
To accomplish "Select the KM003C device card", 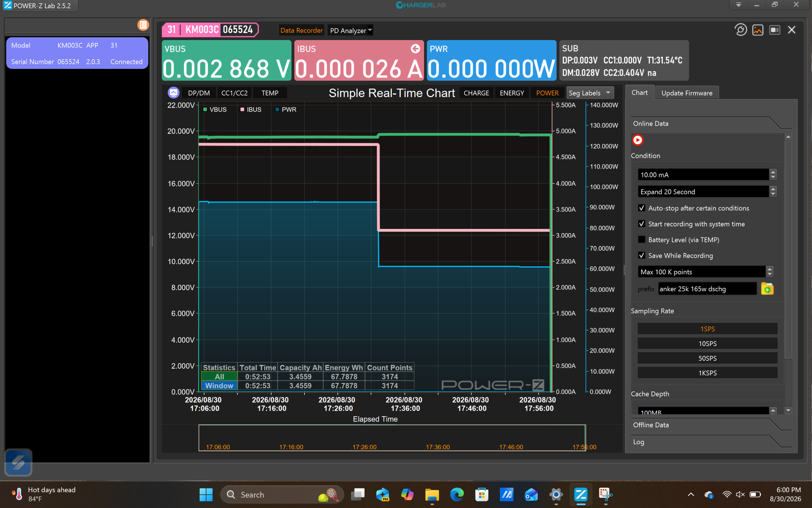I will (x=77, y=53).
